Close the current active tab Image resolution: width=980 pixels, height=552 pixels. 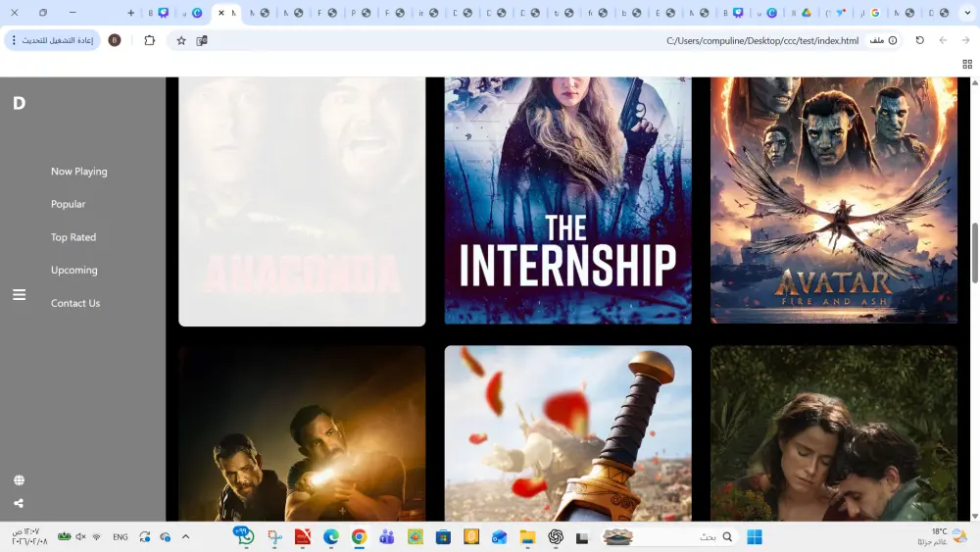tap(221, 13)
